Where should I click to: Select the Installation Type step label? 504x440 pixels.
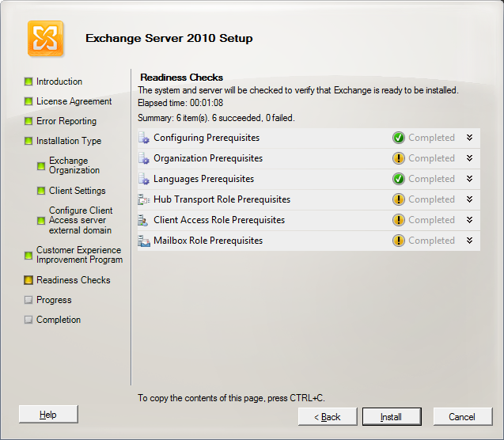[69, 141]
